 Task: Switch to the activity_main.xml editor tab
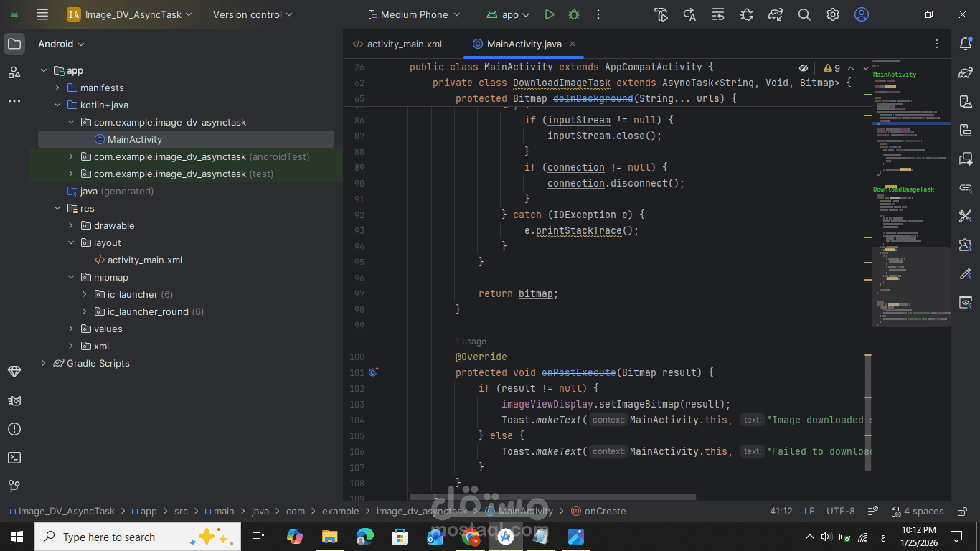point(404,44)
